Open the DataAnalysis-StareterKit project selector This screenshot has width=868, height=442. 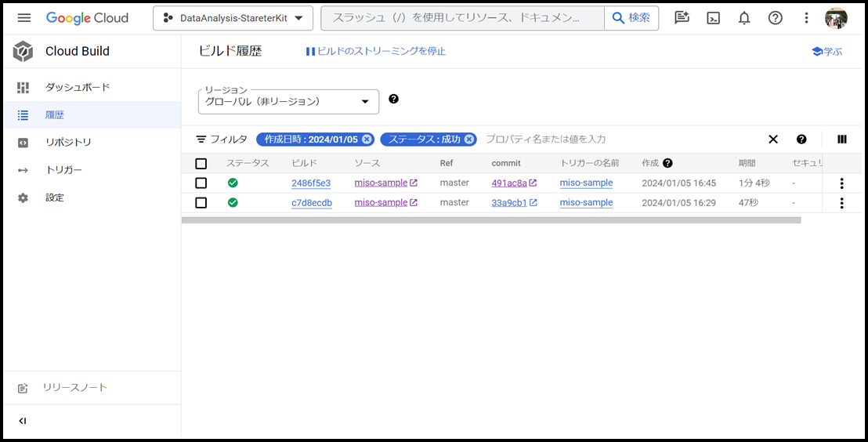tap(233, 18)
